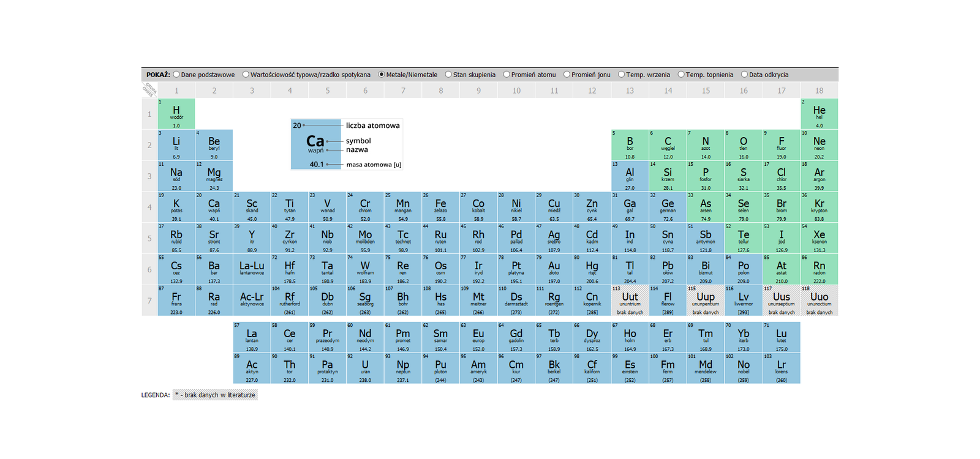Click the period 4 row header

click(149, 207)
